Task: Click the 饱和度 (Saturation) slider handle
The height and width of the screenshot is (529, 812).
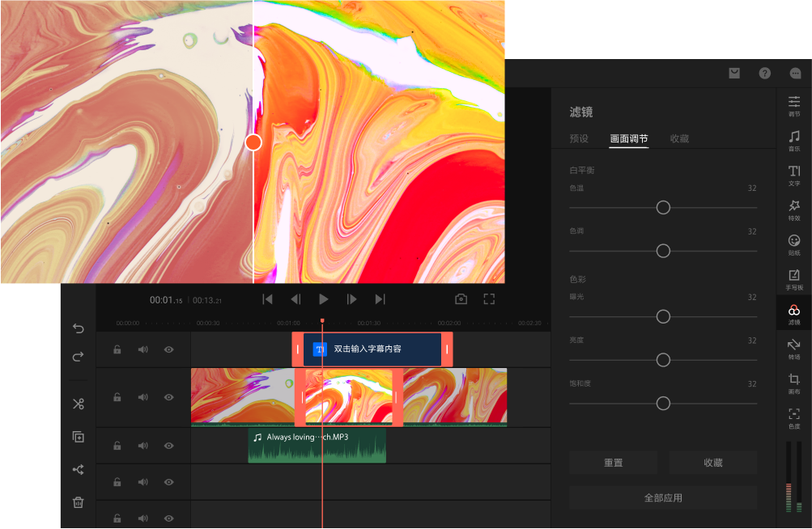Action: coord(663,404)
